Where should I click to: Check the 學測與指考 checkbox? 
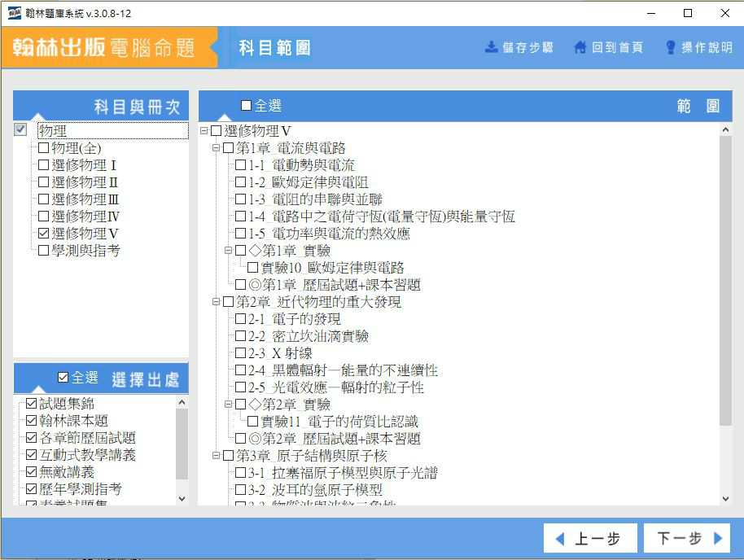43,250
